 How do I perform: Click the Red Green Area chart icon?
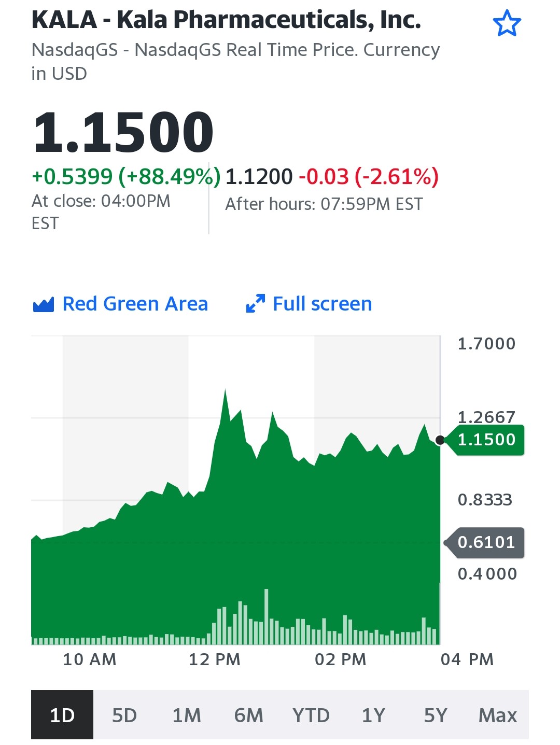44,304
